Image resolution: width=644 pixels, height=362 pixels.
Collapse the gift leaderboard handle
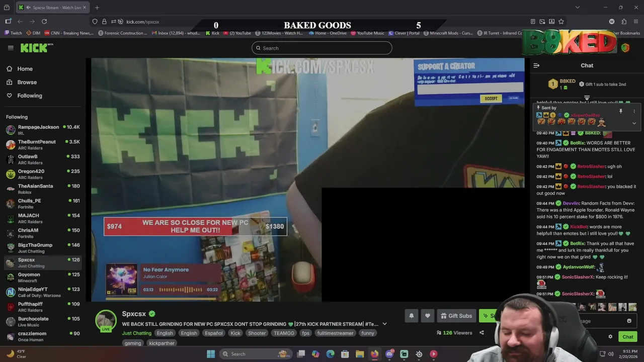point(587,98)
